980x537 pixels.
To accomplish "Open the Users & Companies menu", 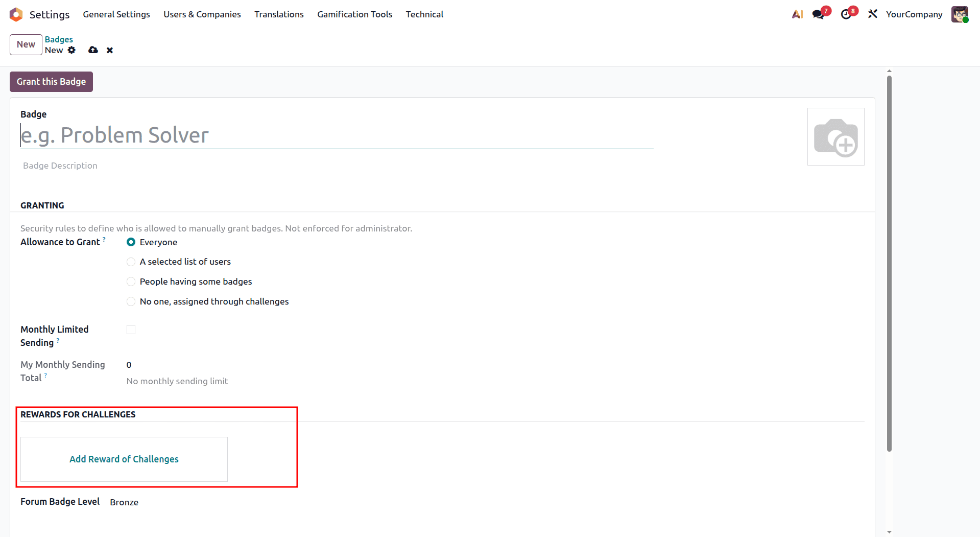I will coord(202,14).
